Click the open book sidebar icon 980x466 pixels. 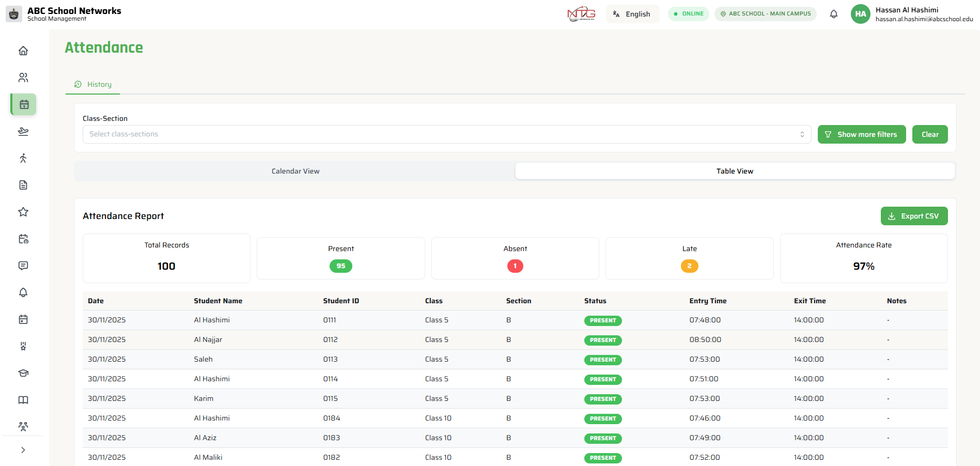[x=23, y=400]
